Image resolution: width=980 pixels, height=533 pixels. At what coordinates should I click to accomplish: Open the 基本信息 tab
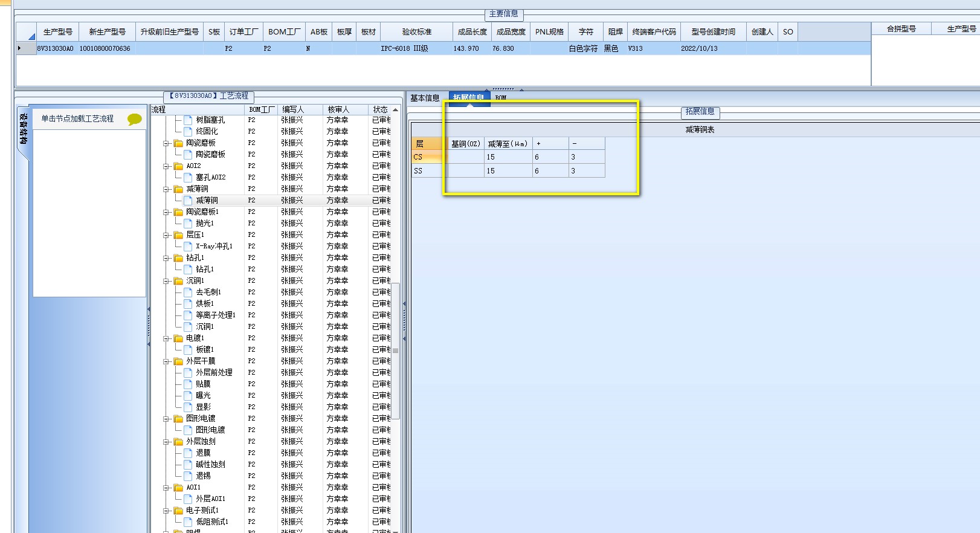[425, 98]
